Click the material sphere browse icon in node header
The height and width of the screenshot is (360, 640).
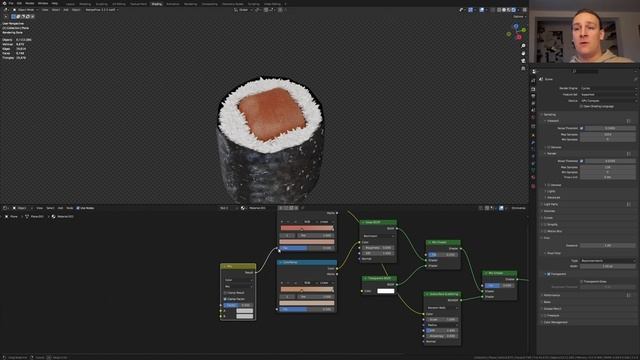tap(243, 208)
